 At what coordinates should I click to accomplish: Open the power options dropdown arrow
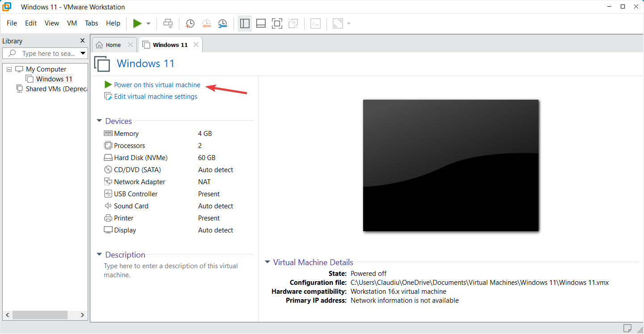[x=148, y=24]
